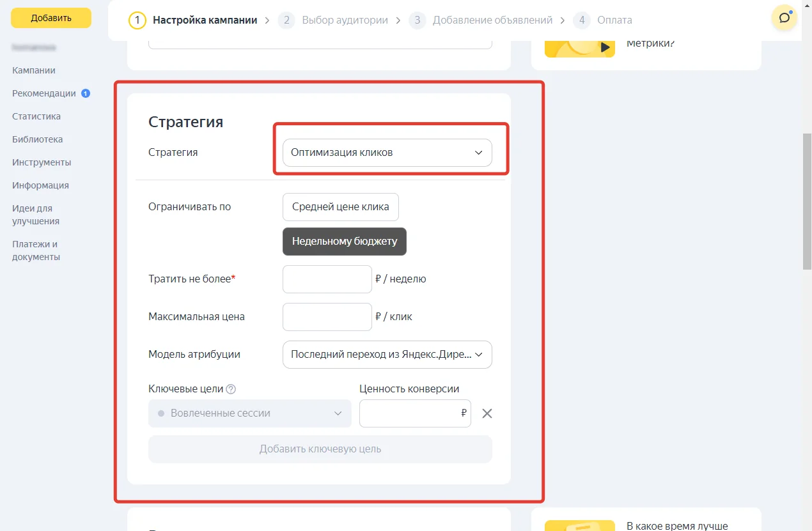Click the Максимальная цена input field
812x531 pixels.
327,317
